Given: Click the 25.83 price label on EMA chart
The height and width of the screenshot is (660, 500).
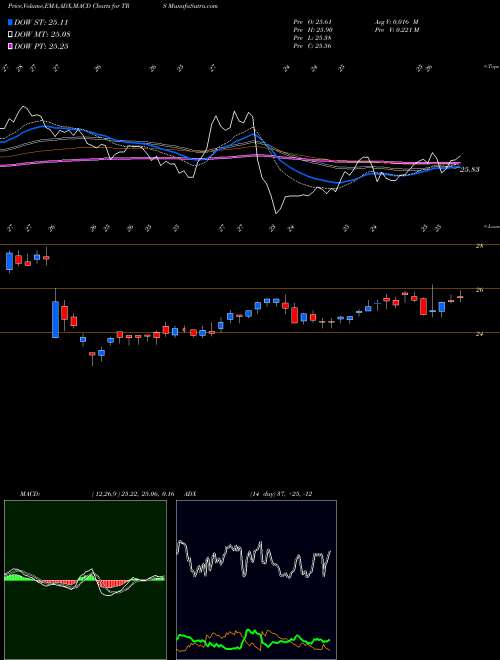Looking at the screenshot, I should [470, 170].
